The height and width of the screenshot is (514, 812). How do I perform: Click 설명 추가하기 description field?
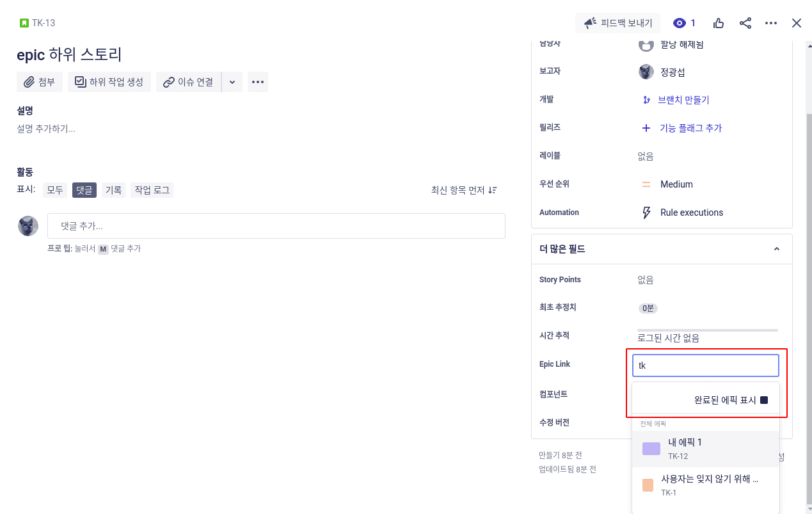pos(46,129)
